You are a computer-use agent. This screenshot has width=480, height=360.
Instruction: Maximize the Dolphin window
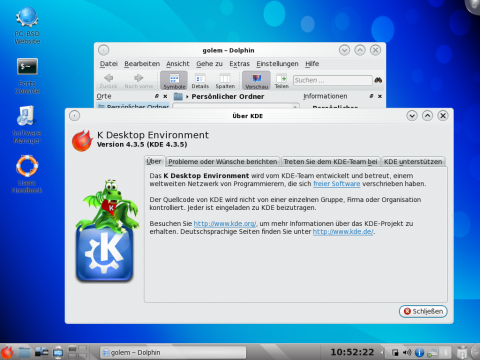tap(360, 50)
